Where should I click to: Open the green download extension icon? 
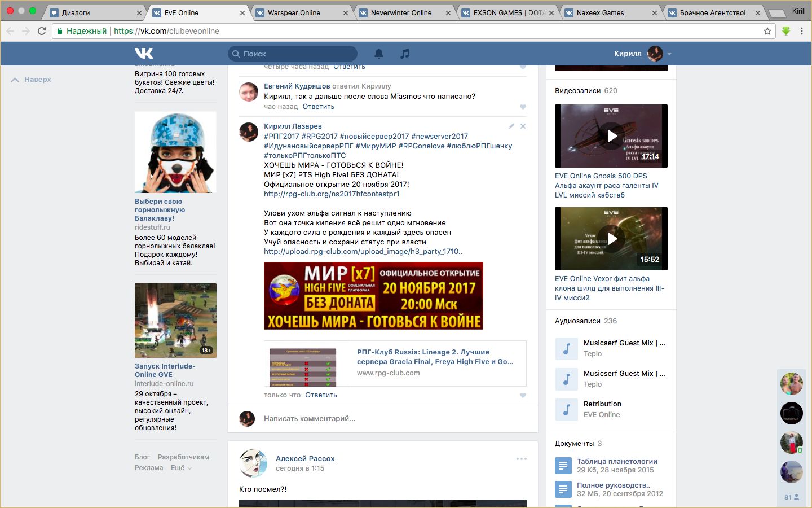click(x=786, y=31)
